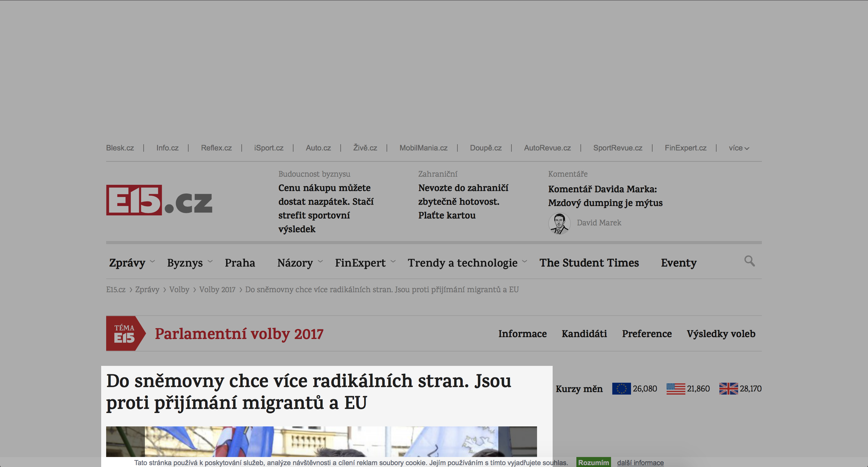Click the 28,170 pound rate
The width and height of the screenshot is (868, 467).
click(750, 389)
